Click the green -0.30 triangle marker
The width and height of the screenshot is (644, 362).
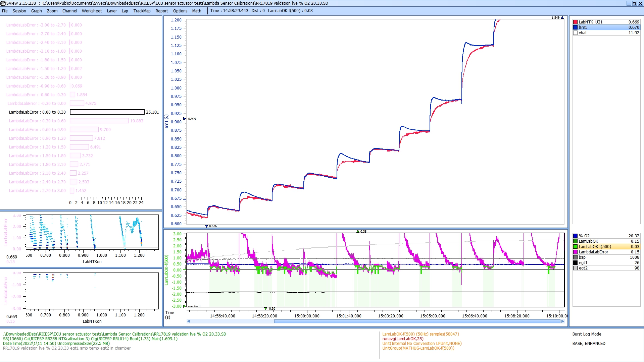tap(265, 308)
